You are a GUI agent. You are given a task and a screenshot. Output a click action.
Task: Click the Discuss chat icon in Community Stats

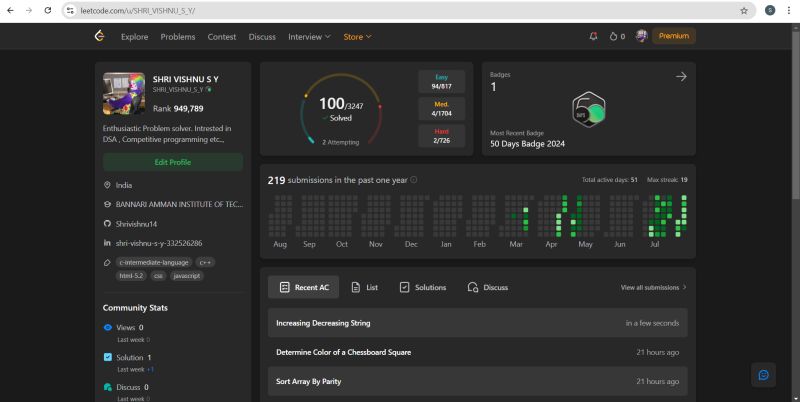[x=108, y=387]
